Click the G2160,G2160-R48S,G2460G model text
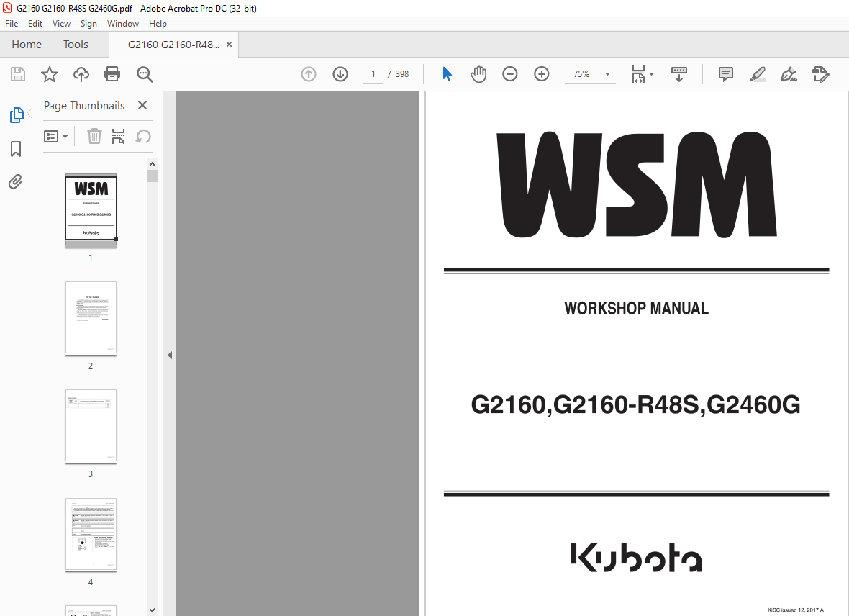Image resolution: width=849 pixels, height=616 pixels. [635, 404]
